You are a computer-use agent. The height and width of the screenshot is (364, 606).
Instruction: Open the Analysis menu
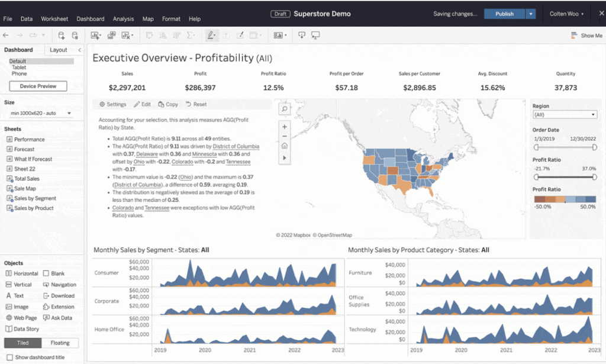pyautogui.click(x=123, y=19)
